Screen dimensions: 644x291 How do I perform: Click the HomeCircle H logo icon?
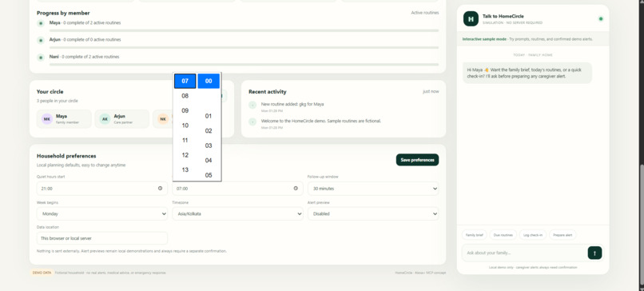coord(471,19)
